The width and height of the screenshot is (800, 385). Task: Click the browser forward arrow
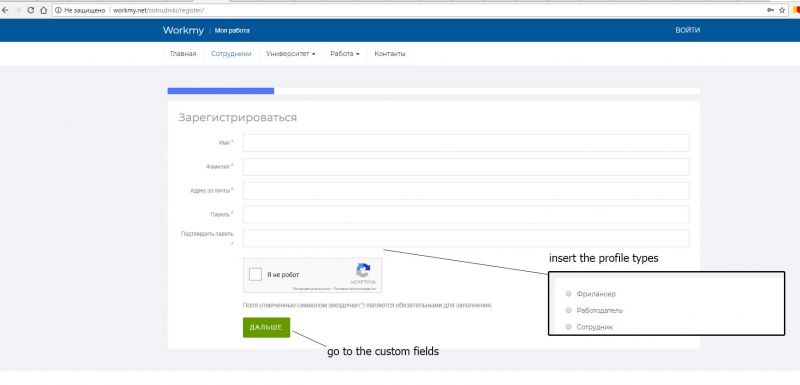(18, 10)
